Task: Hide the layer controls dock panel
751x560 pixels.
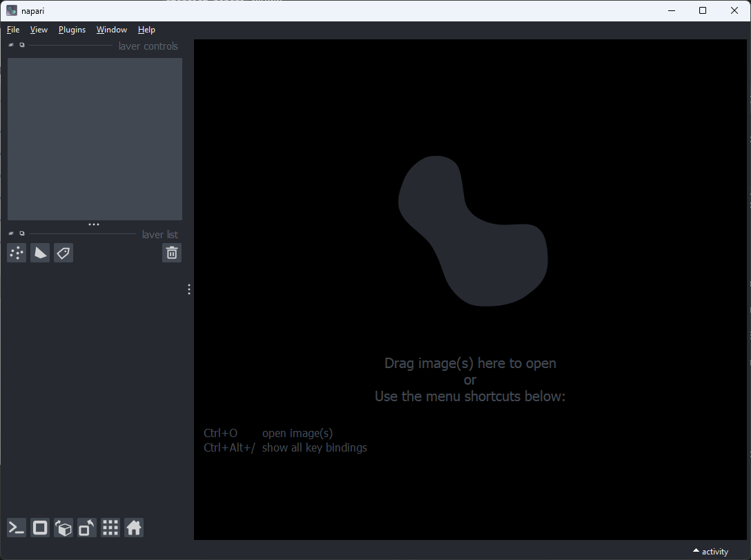Action: click(x=11, y=46)
